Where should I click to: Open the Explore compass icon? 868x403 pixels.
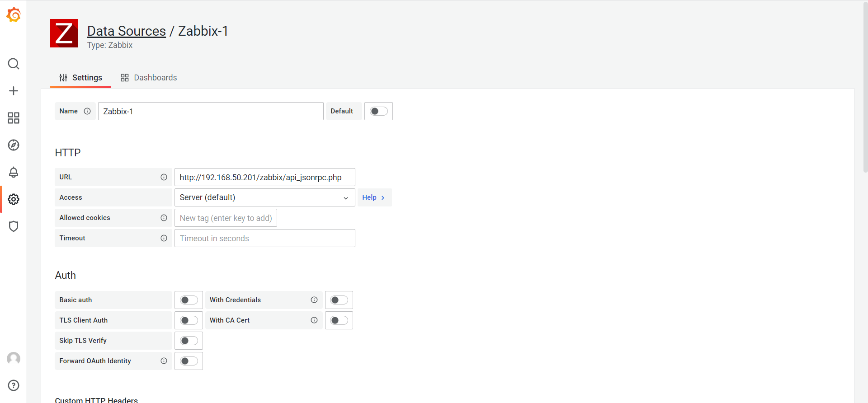click(14, 145)
